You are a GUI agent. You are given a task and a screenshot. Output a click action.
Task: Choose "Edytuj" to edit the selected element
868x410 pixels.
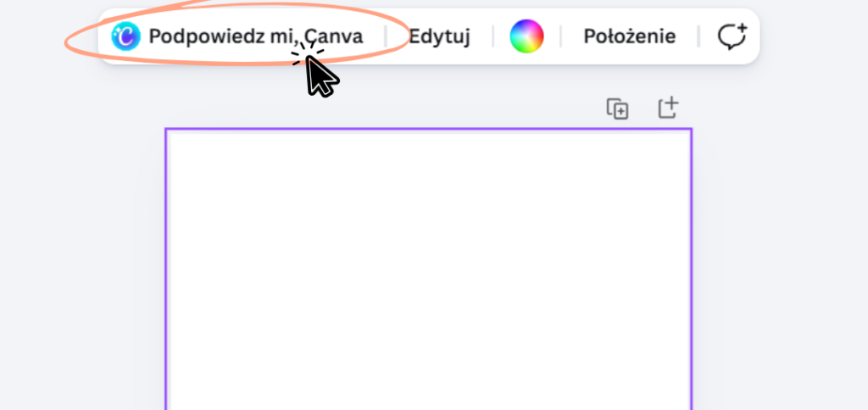coord(439,36)
